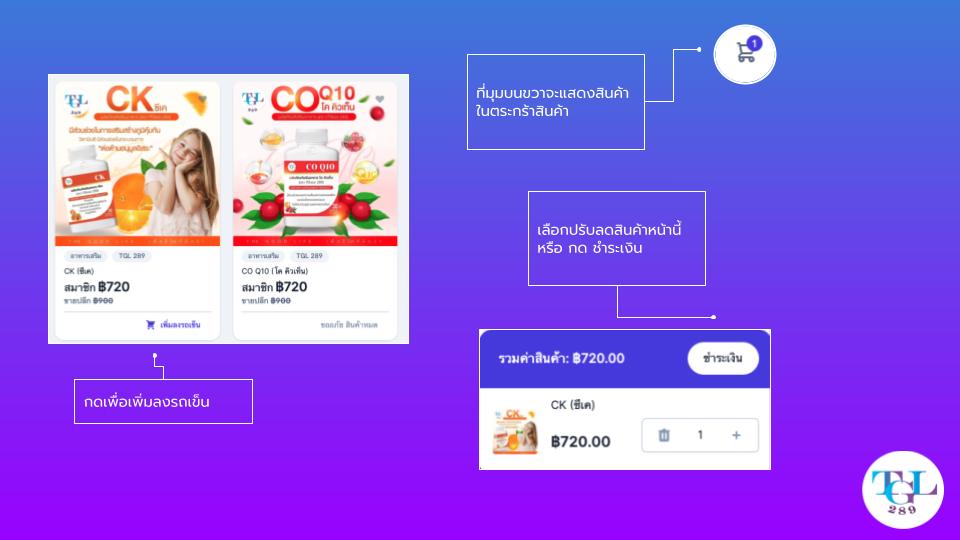Click the TGL 289 round logo
The image size is (960, 540).
pos(902,490)
